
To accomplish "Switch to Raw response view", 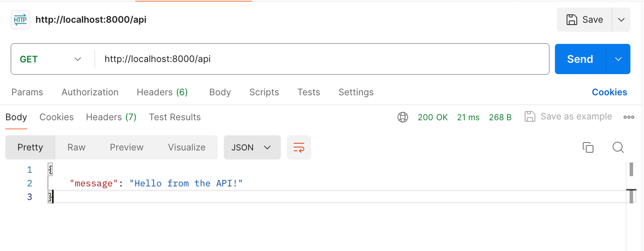I will click(76, 147).
